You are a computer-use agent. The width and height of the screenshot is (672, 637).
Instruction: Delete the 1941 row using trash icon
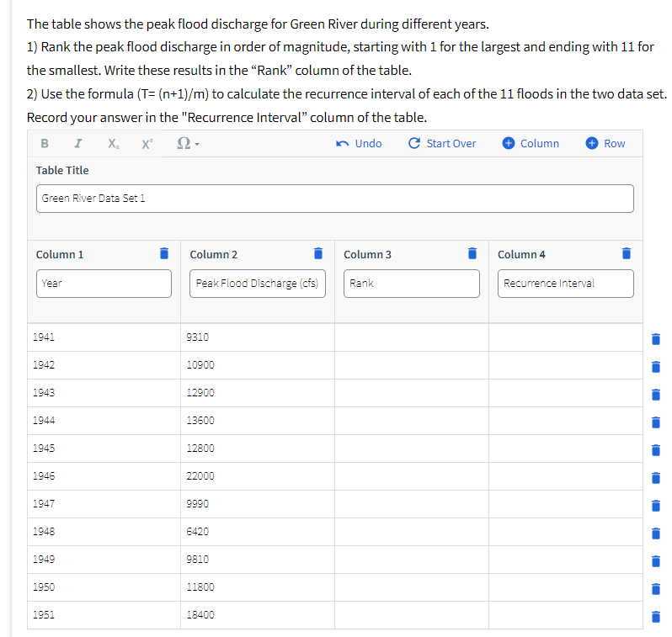click(656, 339)
